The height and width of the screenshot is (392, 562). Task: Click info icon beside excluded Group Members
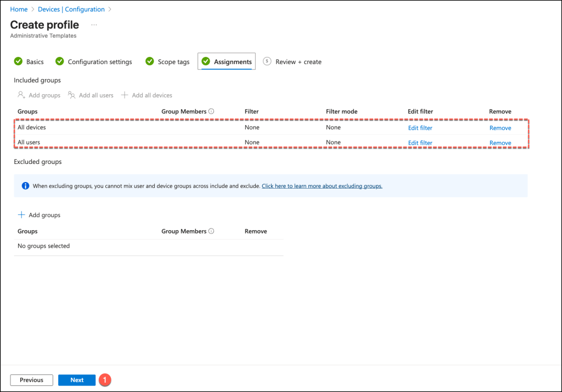(211, 231)
